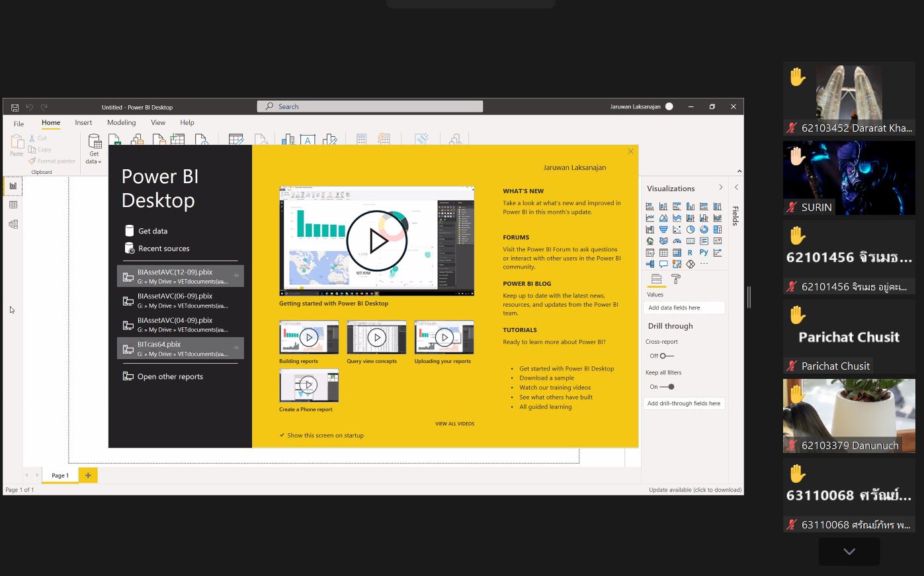Switch to Model view in left sidebar
Viewport: 924px width, 576px height.
13,224
